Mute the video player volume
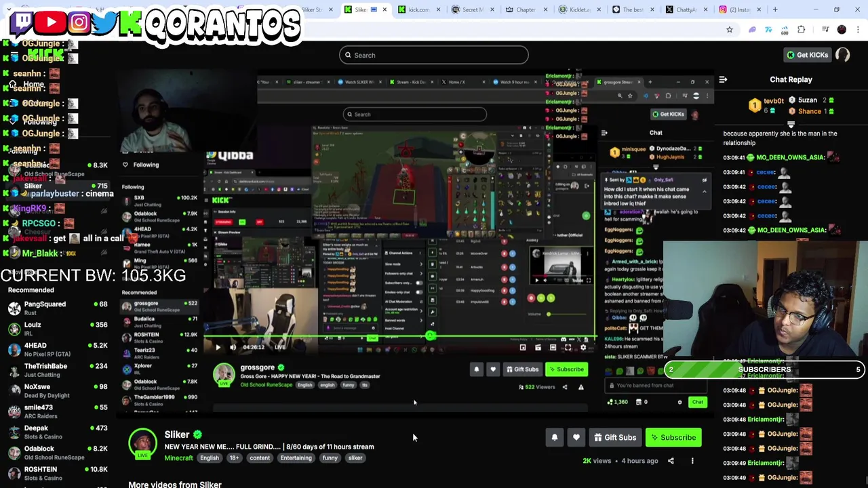The height and width of the screenshot is (488, 868). click(x=233, y=348)
